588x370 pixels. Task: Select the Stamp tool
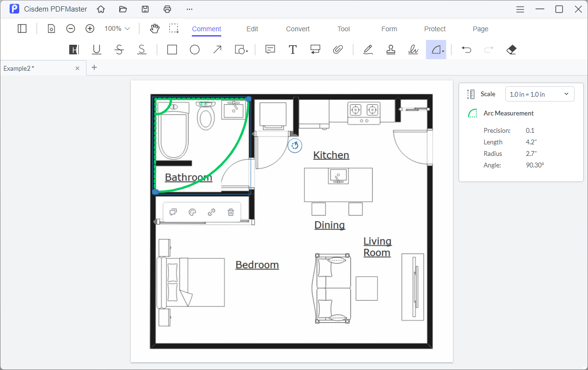(391, 50)
